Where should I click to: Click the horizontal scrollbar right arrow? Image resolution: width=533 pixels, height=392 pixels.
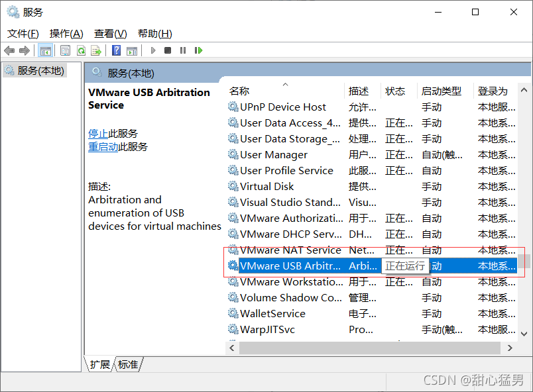(510, 348)
